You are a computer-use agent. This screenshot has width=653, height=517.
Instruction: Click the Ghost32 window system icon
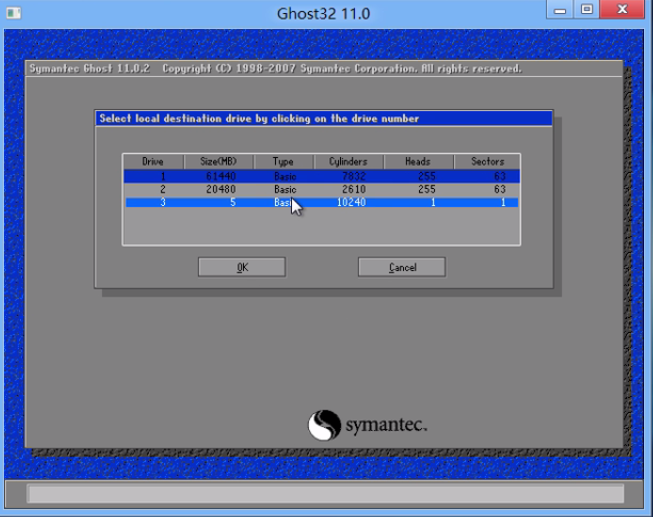pyautogui.click(x=13, y=13)
